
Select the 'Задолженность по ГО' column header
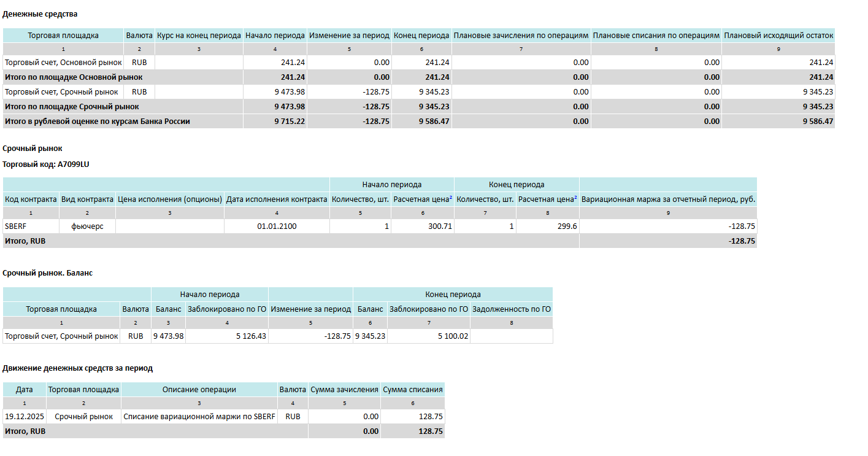tap(512, 309)
